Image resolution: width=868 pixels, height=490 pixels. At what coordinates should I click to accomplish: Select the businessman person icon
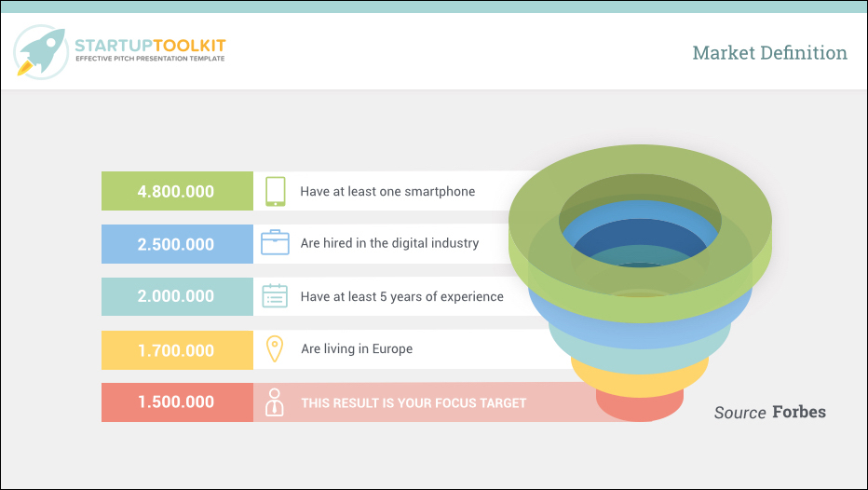(275, 402)
